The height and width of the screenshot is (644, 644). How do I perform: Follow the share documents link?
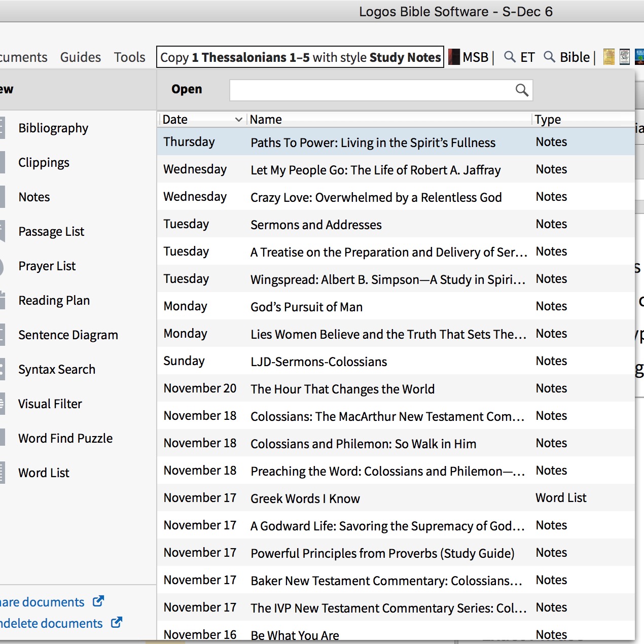coord(42,602)
